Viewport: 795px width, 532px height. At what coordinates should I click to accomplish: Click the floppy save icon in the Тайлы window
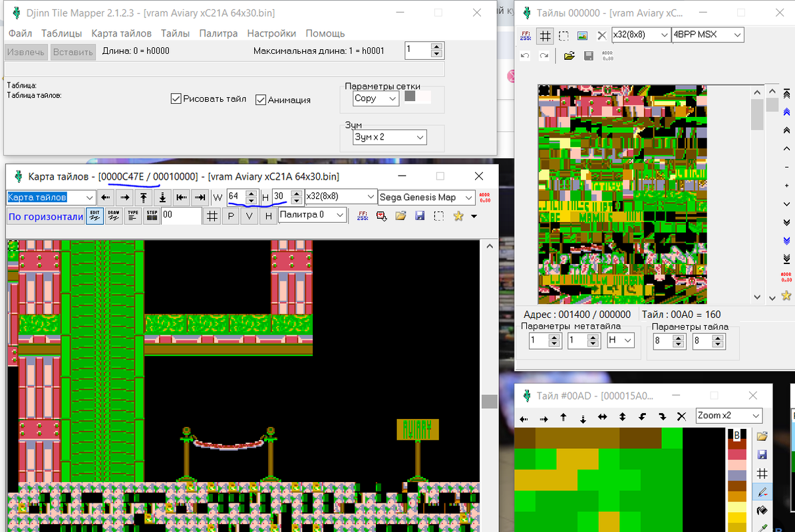(589, 56)
